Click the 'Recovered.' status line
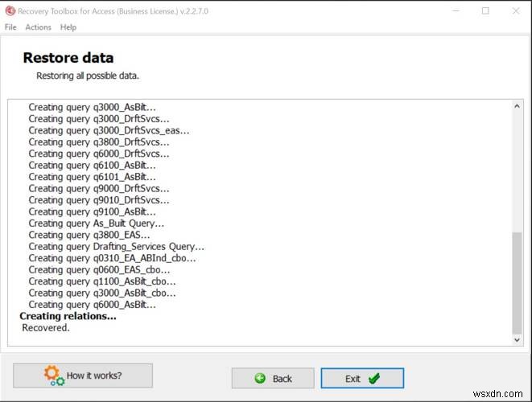This screenshot has height=402, width=532. click(46, 328)
